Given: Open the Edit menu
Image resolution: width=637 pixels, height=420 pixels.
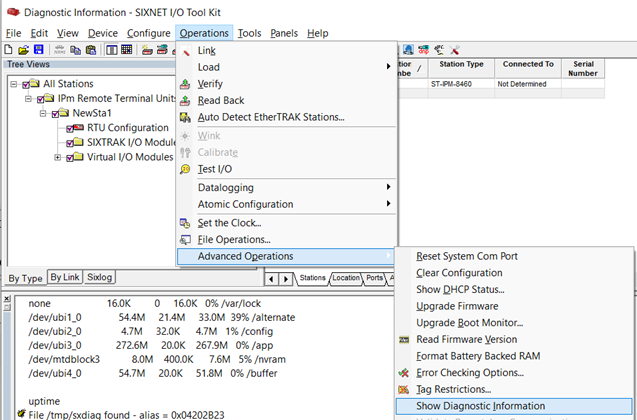Looking at the screenshot, I should 39,33.
